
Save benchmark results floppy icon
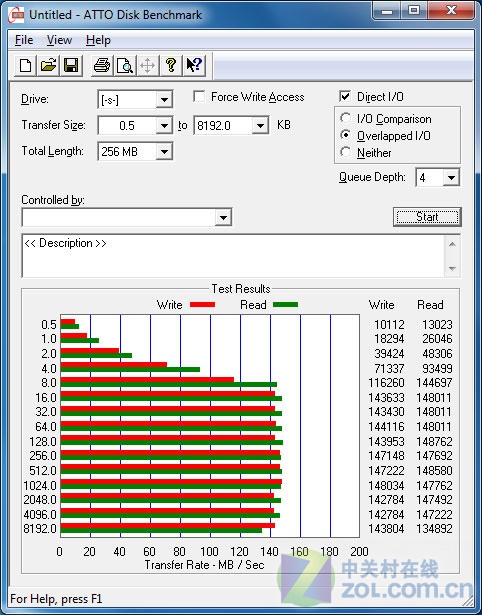tap(71, 65)
